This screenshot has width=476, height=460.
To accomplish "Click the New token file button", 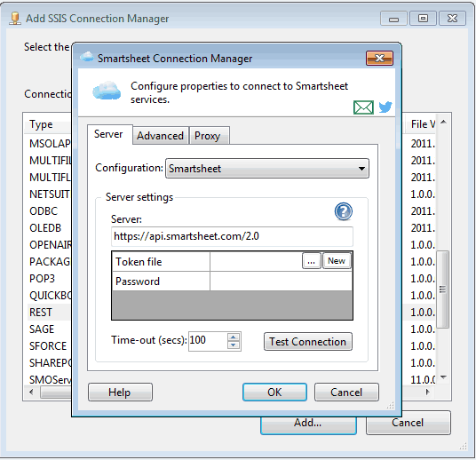I will pyautogui.click(x=337, y=261).
